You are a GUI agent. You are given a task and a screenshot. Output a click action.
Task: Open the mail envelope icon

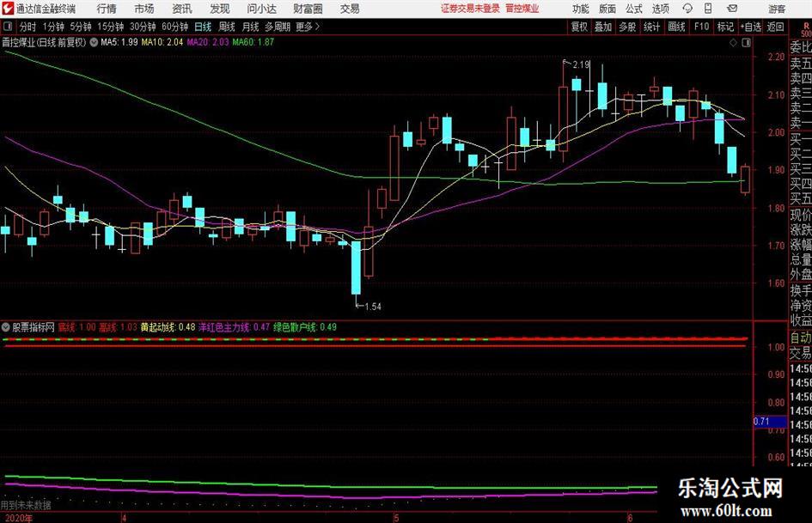[x=732, y=9]
